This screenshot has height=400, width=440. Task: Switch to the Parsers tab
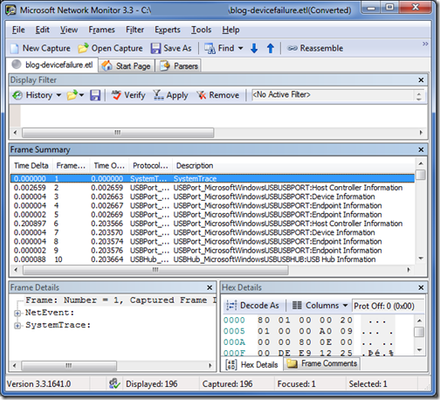tap(179, 66)
